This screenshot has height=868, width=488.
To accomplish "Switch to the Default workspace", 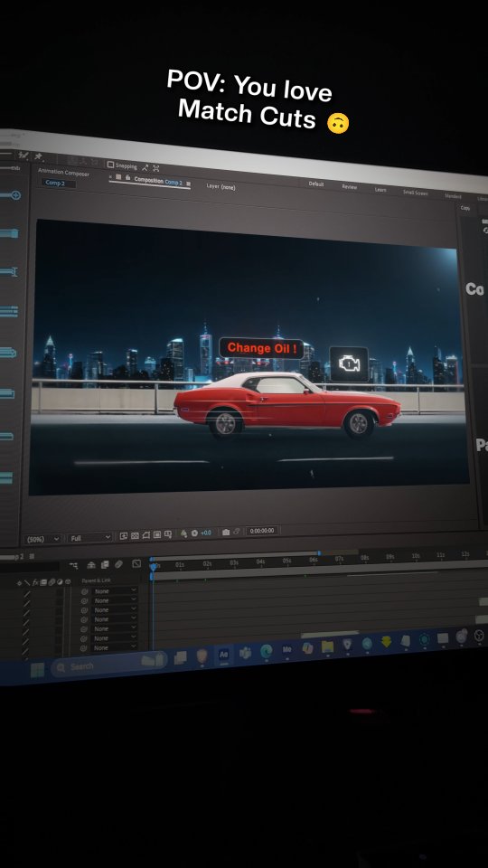I will 316,184.
